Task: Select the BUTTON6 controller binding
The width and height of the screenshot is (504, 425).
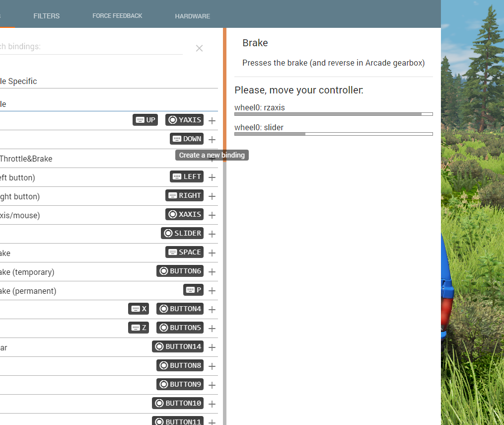Action: tap(180, 271)
